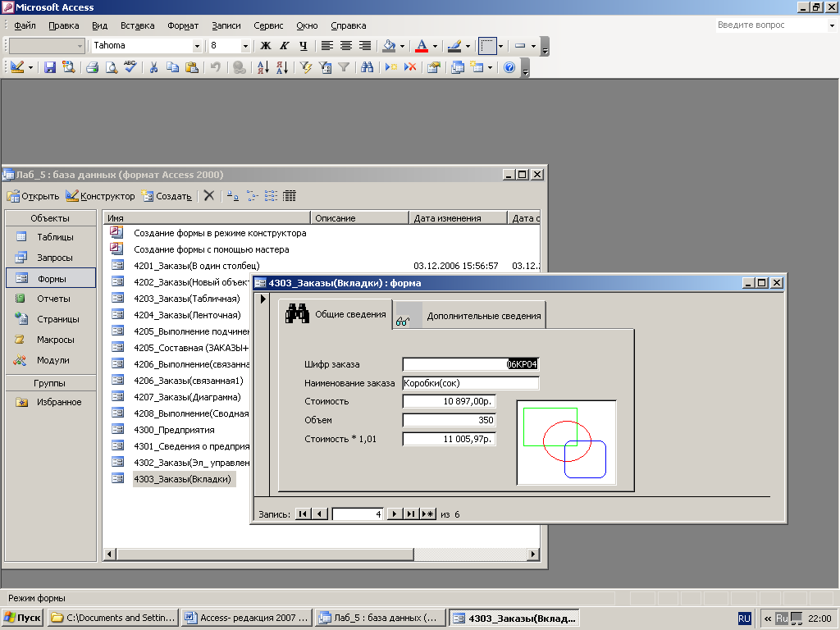Click the Find binoculars toolbar icon
Viewport: 840px width, 630px height.
[x=367, y=67]
